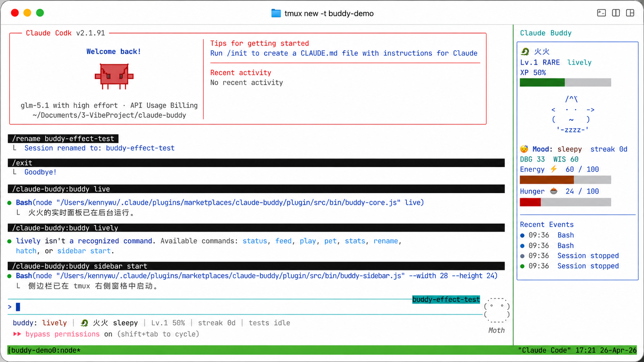Click the pixel crab mascot in welcome panel
This screenshot has height=362, width=644.
pos(114,76)
